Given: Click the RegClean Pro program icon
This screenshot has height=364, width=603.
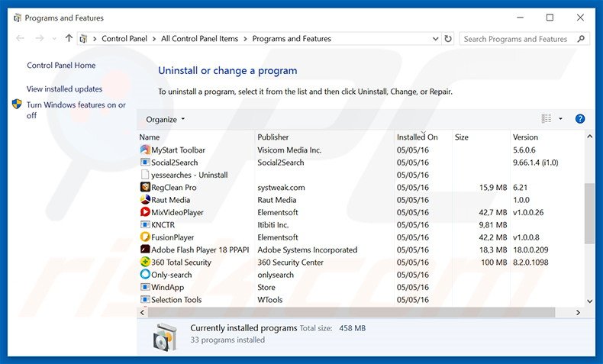Looking at the screenshot, I should 145,187.
